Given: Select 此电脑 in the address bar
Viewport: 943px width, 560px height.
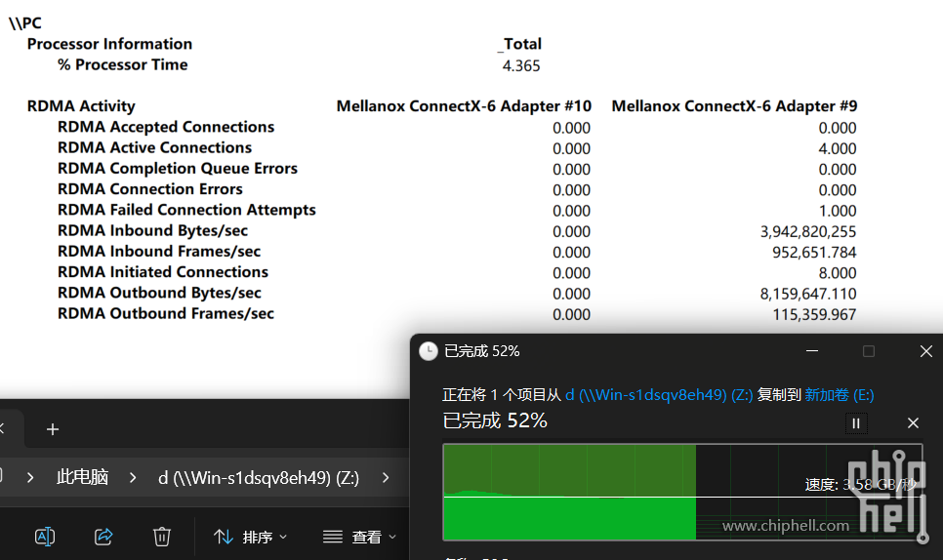Looking at the screenshot, I should (82, 477).
